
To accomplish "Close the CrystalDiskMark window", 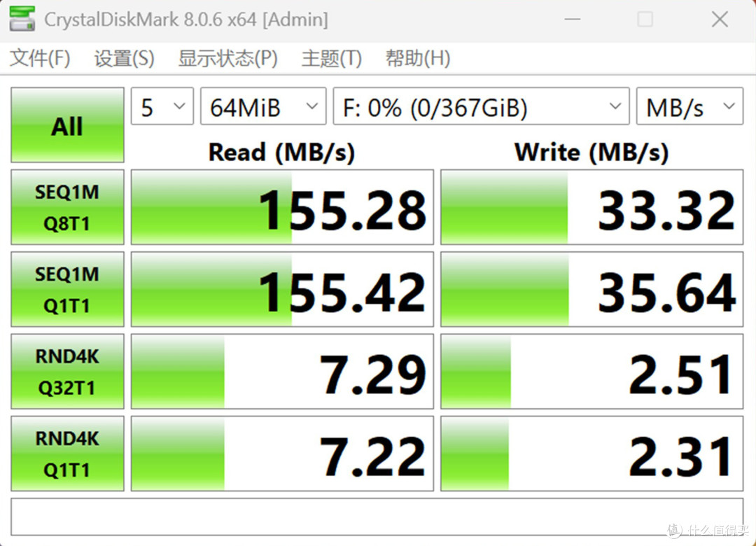I will (720, 20).
